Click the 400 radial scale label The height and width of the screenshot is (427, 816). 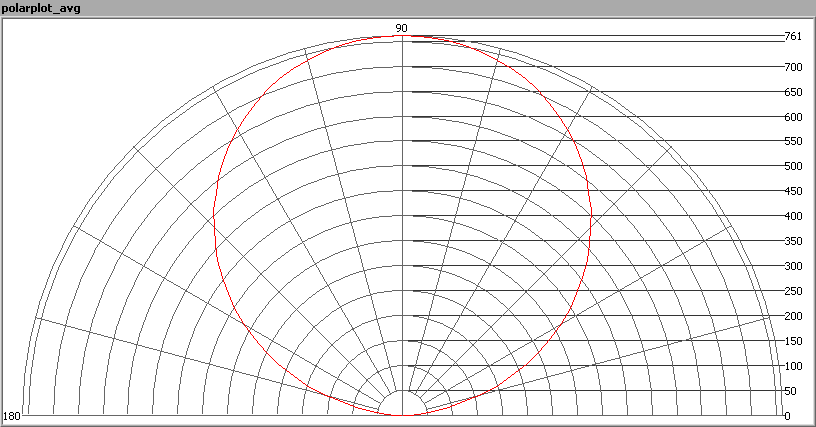[x=793, y=216]
